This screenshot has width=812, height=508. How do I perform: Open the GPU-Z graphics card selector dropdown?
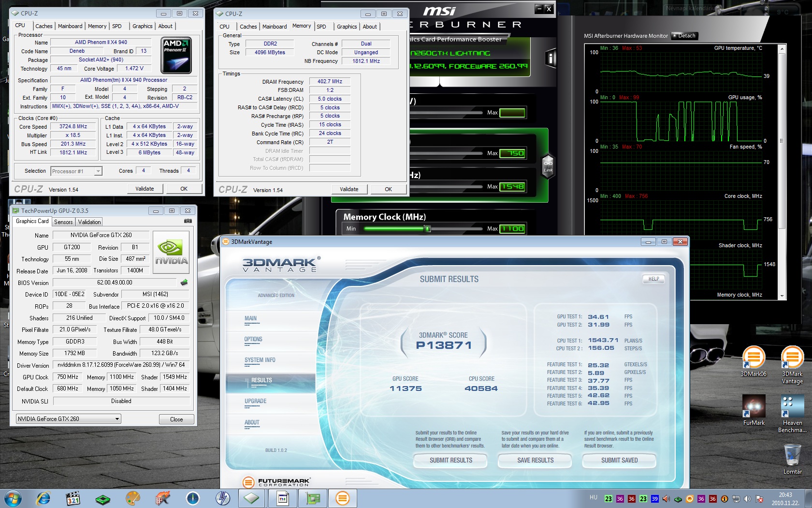69,419
